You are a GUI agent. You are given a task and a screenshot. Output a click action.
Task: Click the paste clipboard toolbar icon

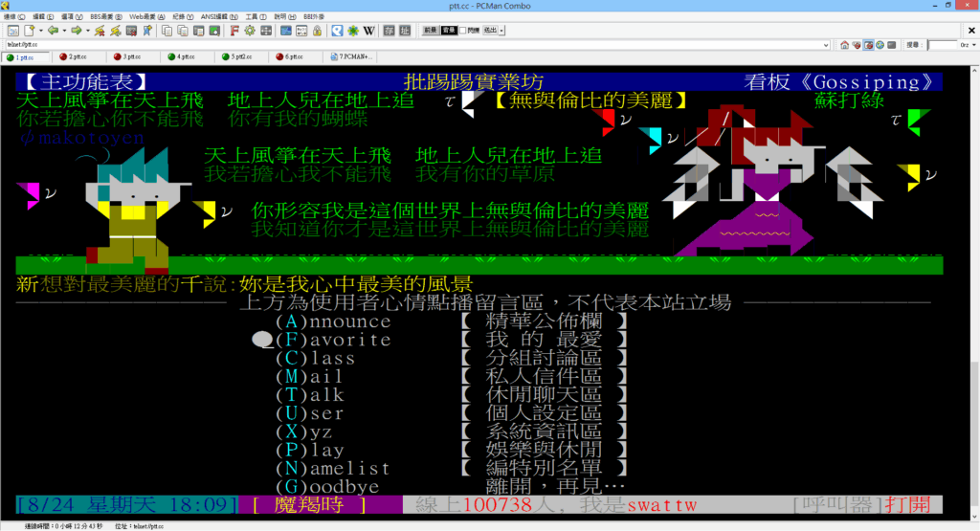tap(198, 31)
